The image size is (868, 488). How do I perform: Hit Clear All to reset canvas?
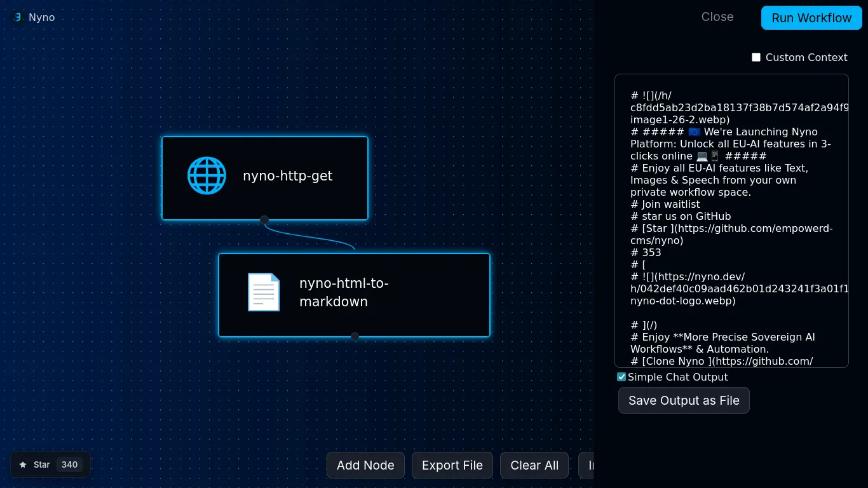[x=534, y=465]
